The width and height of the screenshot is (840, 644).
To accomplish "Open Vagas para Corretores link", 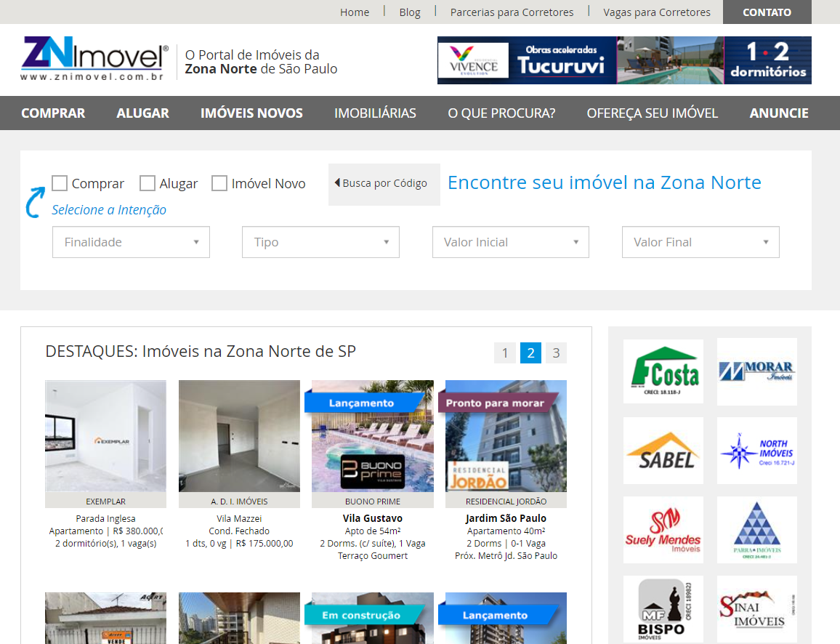I will pos(657,12).
